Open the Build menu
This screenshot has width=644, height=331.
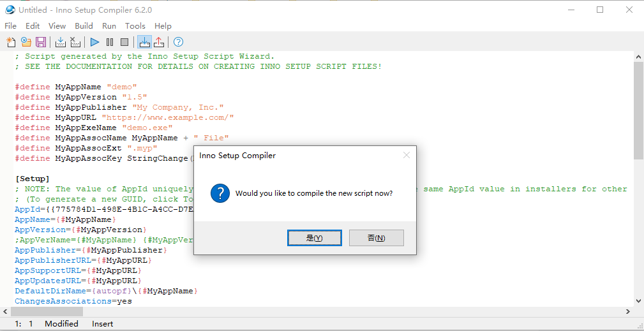(x=84, y=26)
